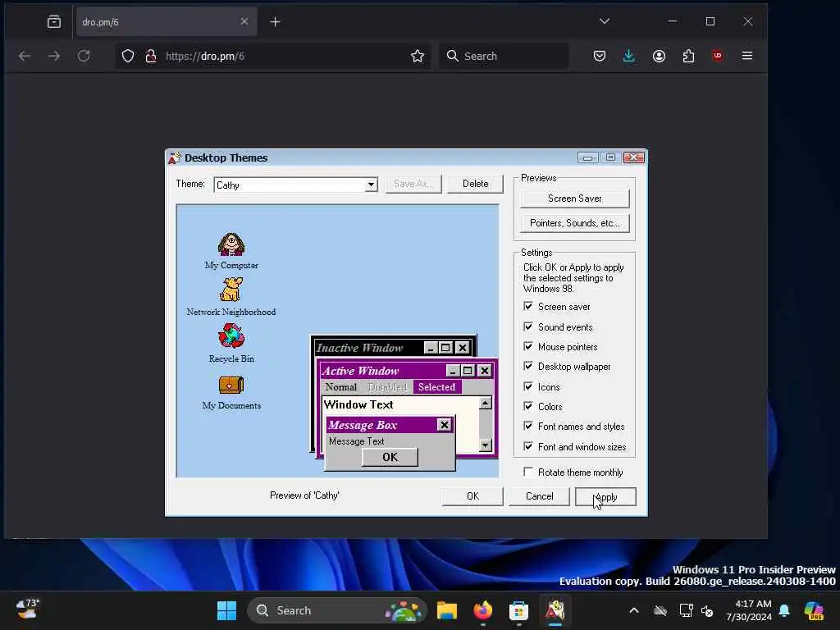Click the My Computer preview icon

(231, 244)
